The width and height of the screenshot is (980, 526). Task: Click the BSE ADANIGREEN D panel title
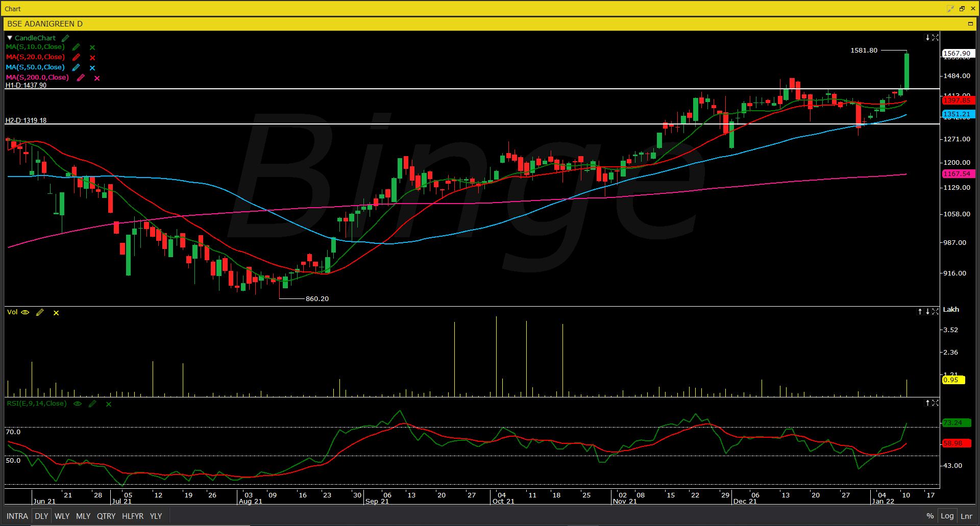45,24
